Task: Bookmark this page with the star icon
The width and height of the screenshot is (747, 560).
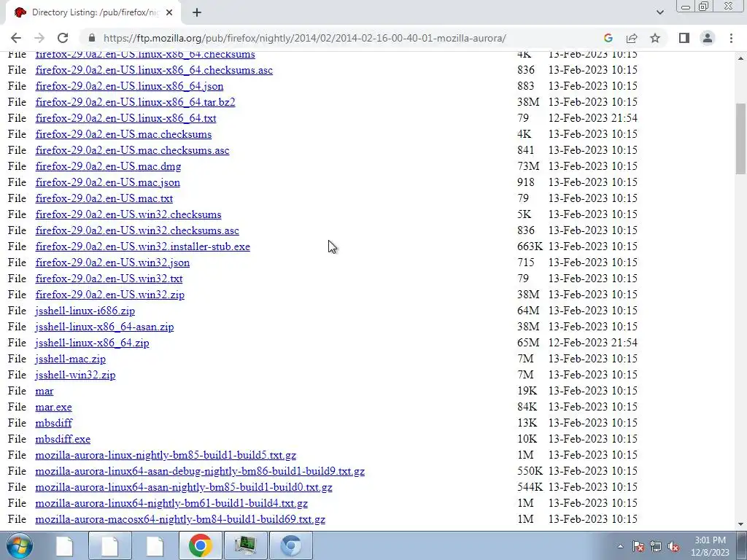Action: (x=655, y=38)
